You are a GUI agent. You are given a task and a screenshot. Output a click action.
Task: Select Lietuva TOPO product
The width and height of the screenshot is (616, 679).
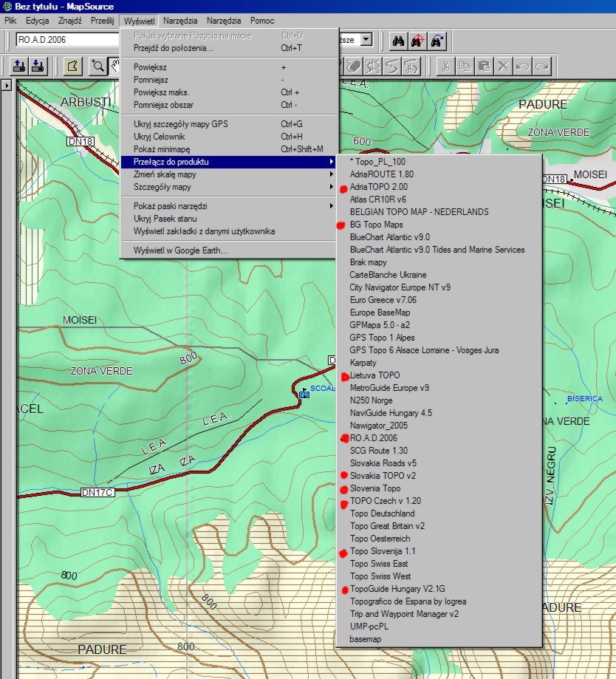click(x=439, y=375)
